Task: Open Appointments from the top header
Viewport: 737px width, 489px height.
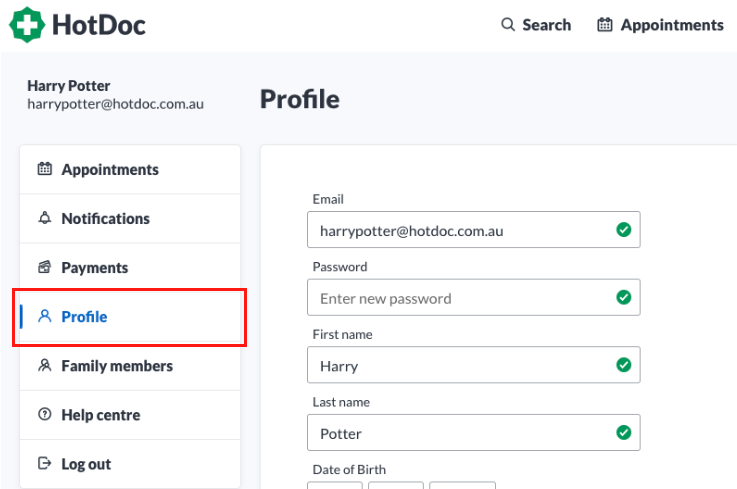Action: (x=660, y=24)
